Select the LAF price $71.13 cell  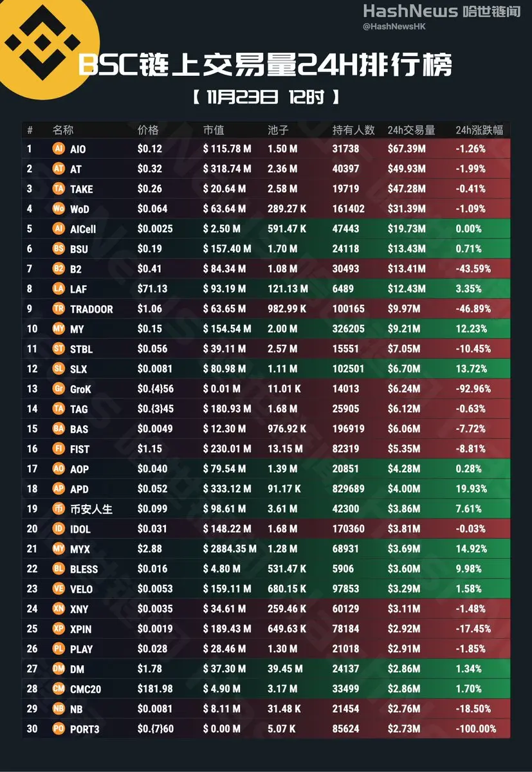pos(152,289)
